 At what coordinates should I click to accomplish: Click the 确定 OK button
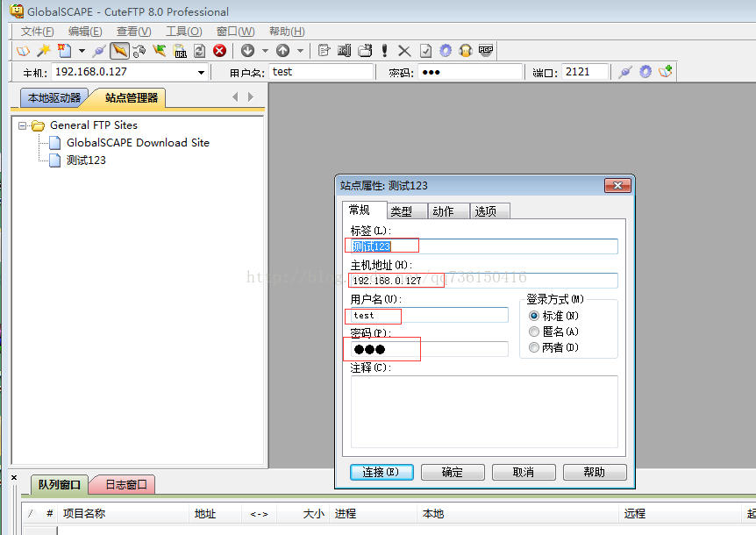pyautogui.click(x=453, y=473)
